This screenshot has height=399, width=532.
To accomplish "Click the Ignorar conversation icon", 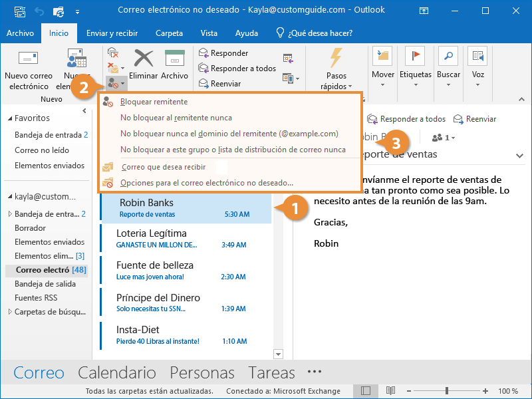I will [113, 53].
